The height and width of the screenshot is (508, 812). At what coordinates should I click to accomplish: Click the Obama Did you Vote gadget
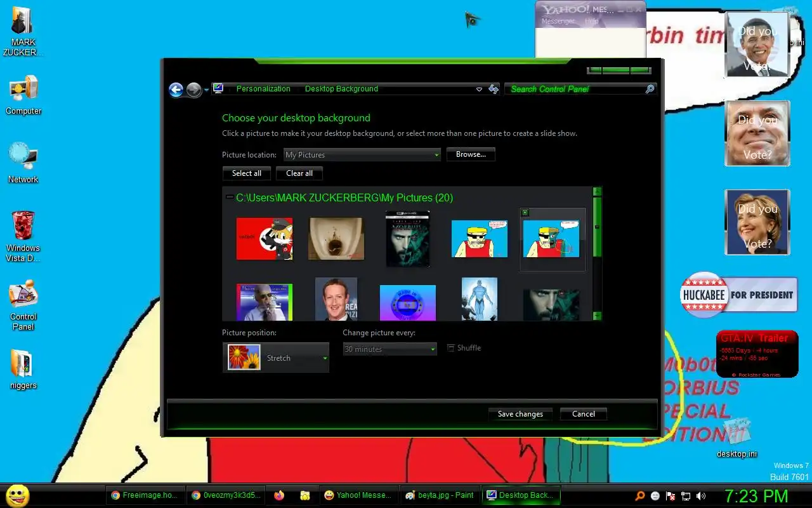point(757,45)
